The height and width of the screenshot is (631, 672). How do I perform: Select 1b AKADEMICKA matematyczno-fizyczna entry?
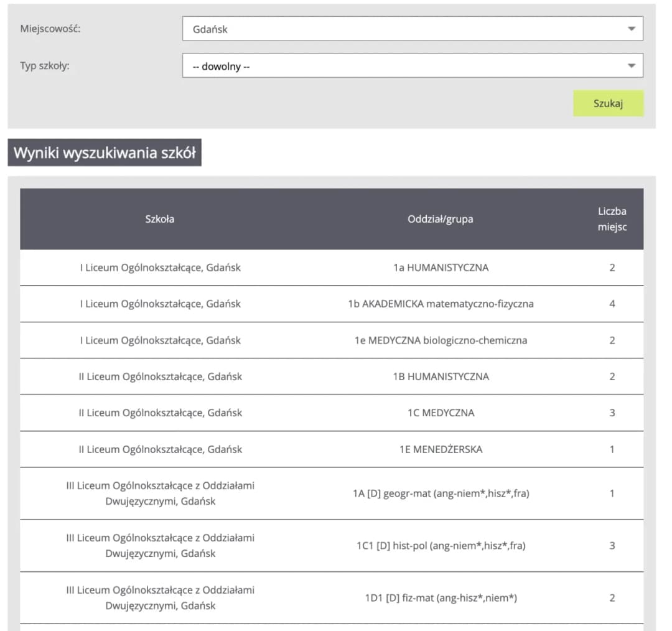(441, 304)
